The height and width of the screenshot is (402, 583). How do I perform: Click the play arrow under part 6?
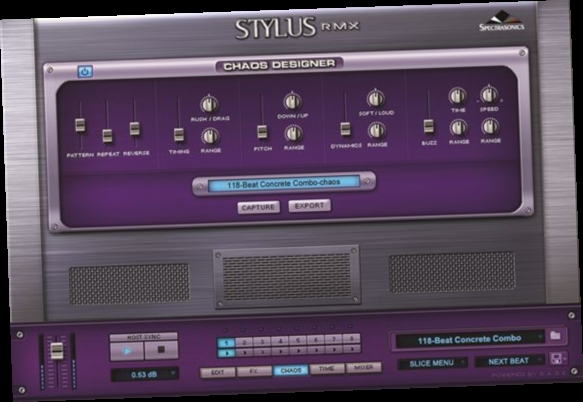tap(316, 350)
